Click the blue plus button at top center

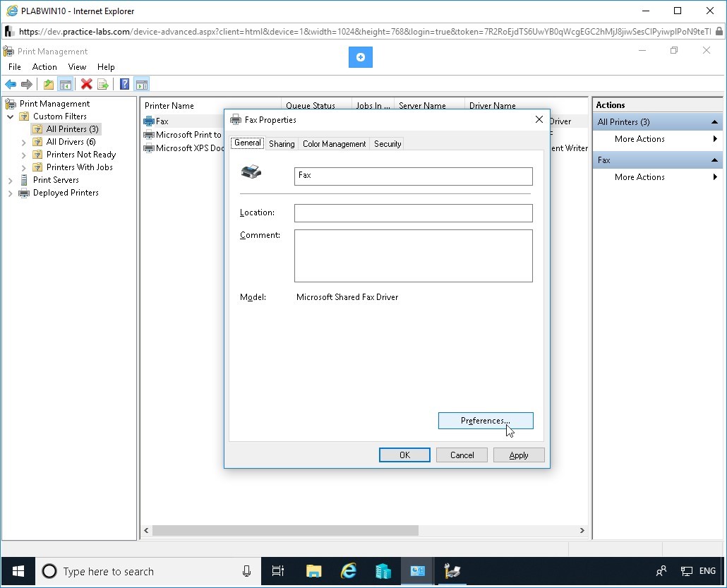coord(361,57)
